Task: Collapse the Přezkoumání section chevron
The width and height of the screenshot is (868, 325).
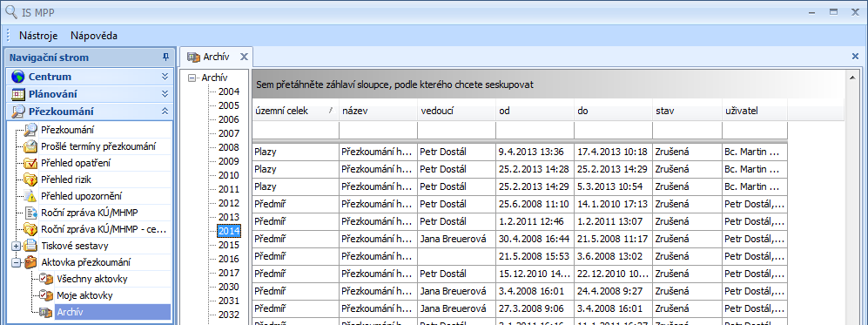Action: pos(165,112)
